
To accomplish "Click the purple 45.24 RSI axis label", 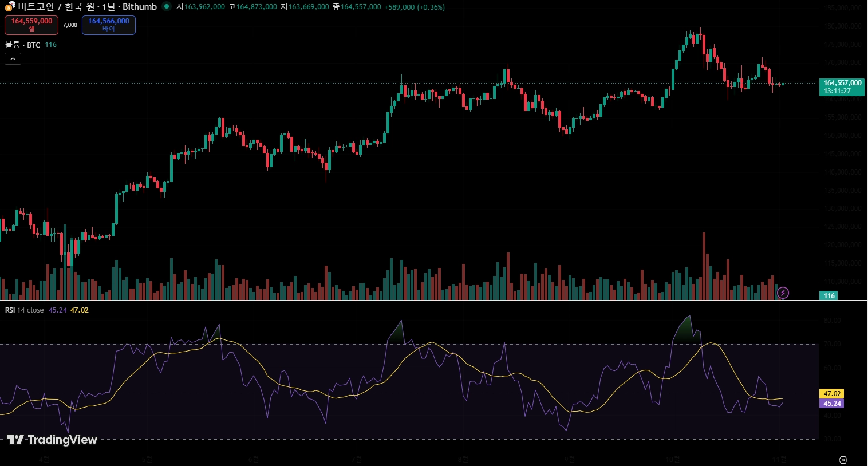I will click(832, 404).
